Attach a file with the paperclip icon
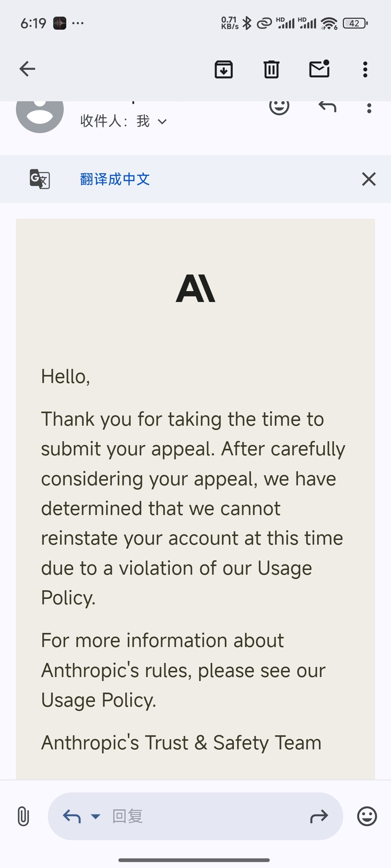Viewport: 391px width, 868px height. 23,816
